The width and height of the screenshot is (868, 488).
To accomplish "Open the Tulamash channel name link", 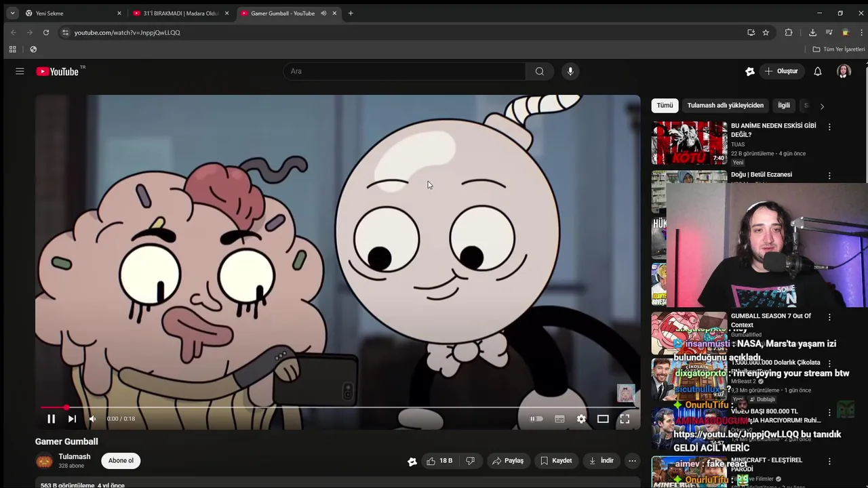I will (x=75, y=457).
